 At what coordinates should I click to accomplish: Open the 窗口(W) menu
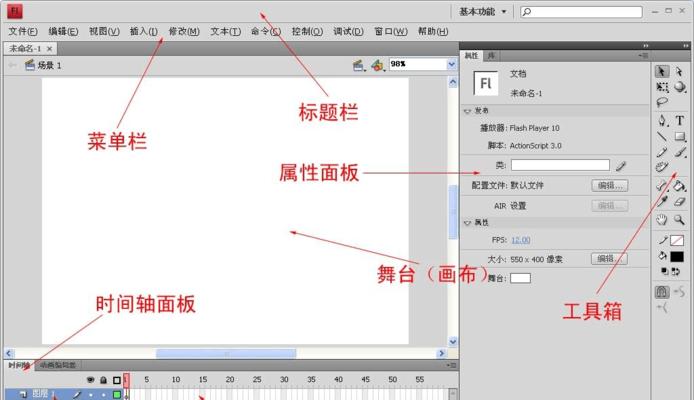coord(391,31)
